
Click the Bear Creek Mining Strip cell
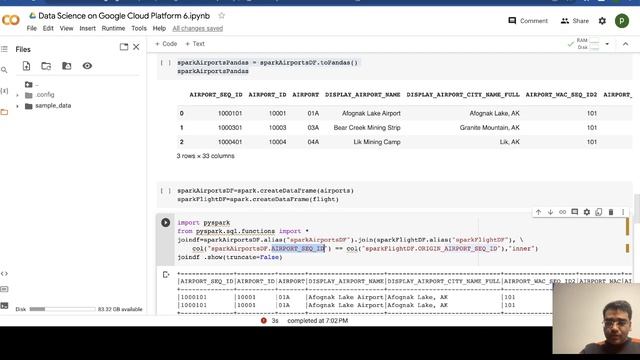pyautogui.click(x=367, y=128)
